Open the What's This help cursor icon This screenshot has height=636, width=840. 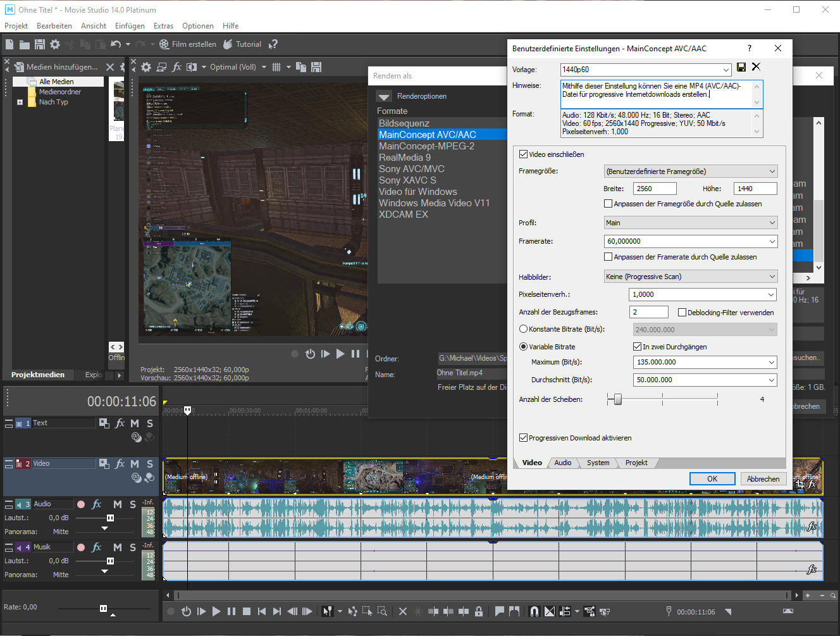[273, 44]
